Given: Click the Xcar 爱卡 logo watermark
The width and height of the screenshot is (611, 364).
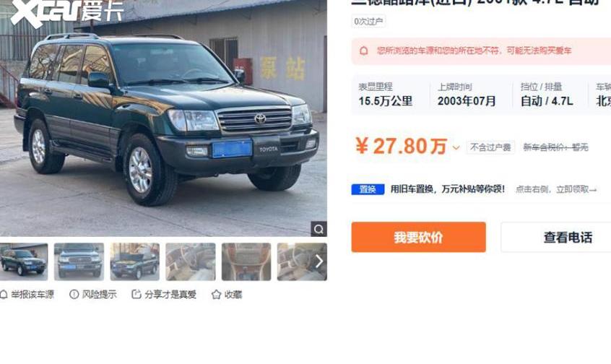Looking at the screenshot, I should click(x=66, y=13).
